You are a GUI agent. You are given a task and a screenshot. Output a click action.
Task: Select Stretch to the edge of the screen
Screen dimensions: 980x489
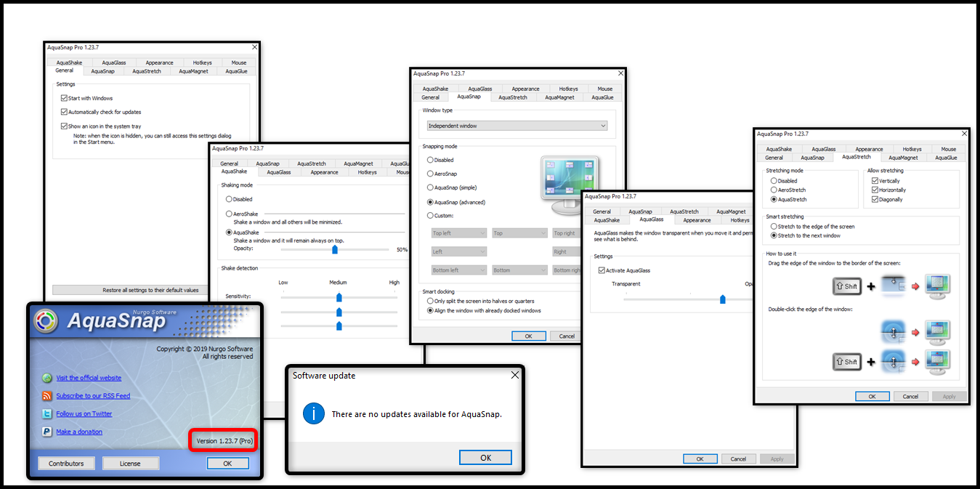[774, 227]
